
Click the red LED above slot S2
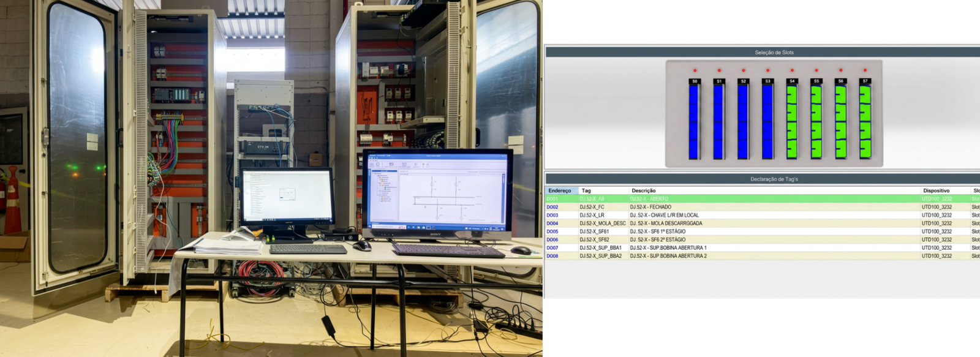click(744, 70)
